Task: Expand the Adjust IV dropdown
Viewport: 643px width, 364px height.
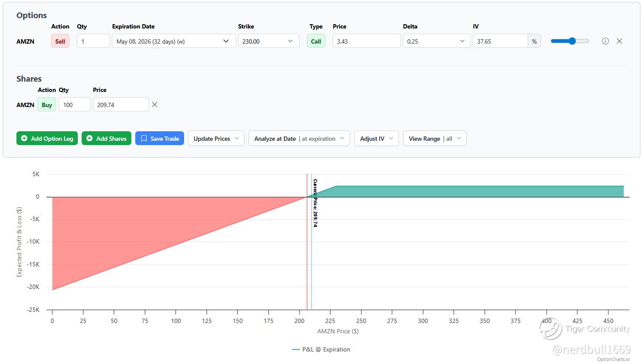Action: pyautogui.click(x=376, y=138)
